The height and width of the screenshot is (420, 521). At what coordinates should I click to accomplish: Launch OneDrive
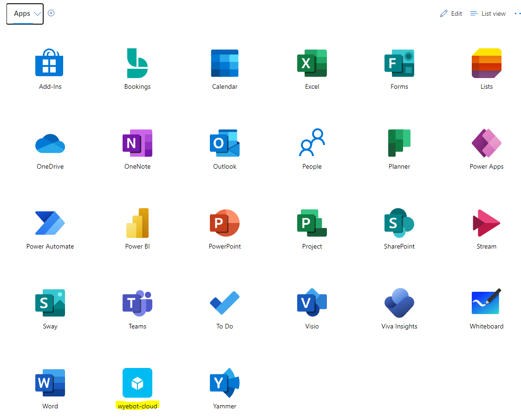tap(50, 143)
